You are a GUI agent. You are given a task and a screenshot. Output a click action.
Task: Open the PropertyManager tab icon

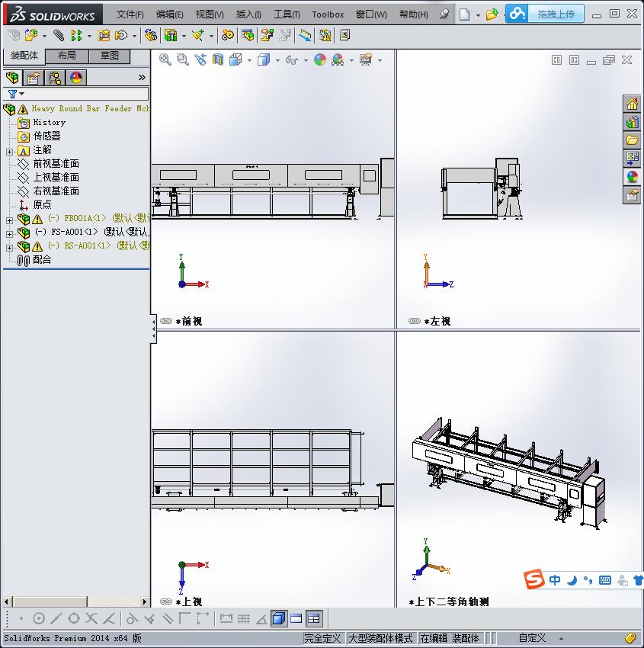point(34,78)
